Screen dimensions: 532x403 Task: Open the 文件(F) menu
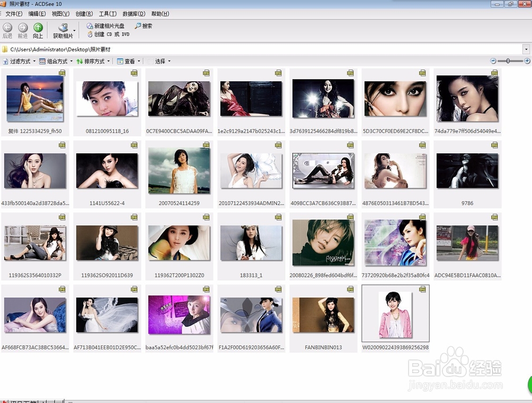(x=14, y=14)
